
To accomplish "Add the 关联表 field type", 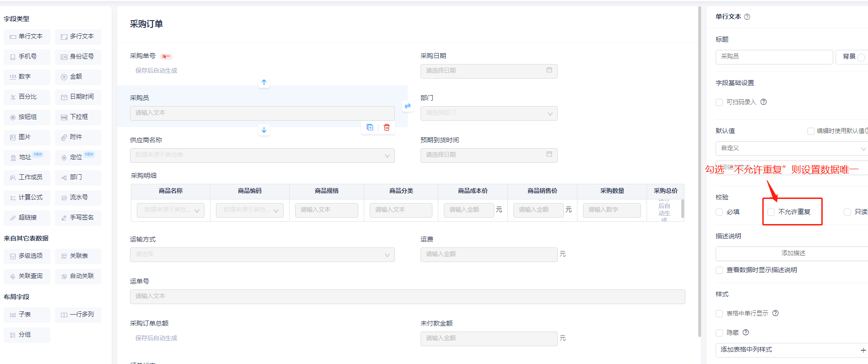I will click(x=78, y=256).
